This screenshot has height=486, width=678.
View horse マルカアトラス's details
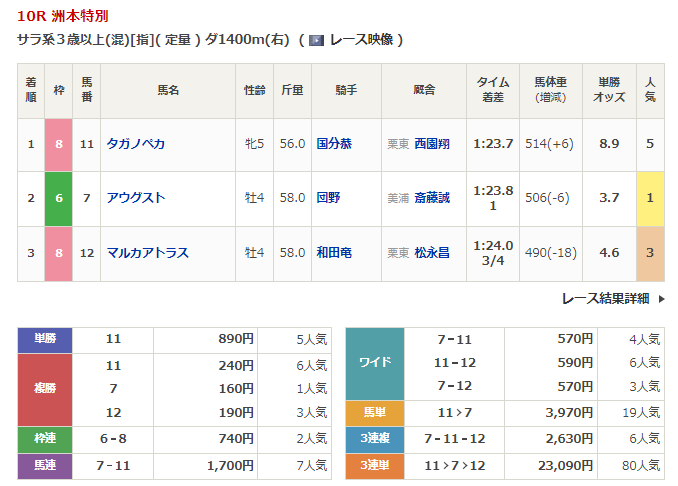pyautogui.click(x=147, y=253)
